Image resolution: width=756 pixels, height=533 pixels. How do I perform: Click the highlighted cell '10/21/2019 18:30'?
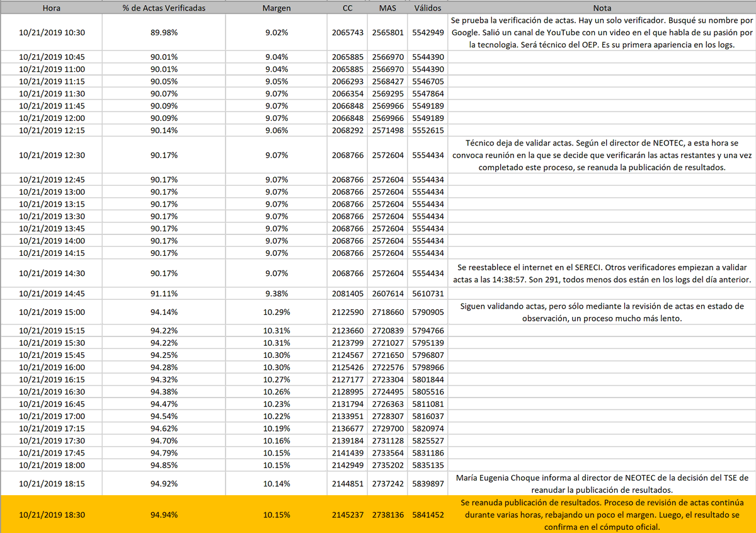51,514
